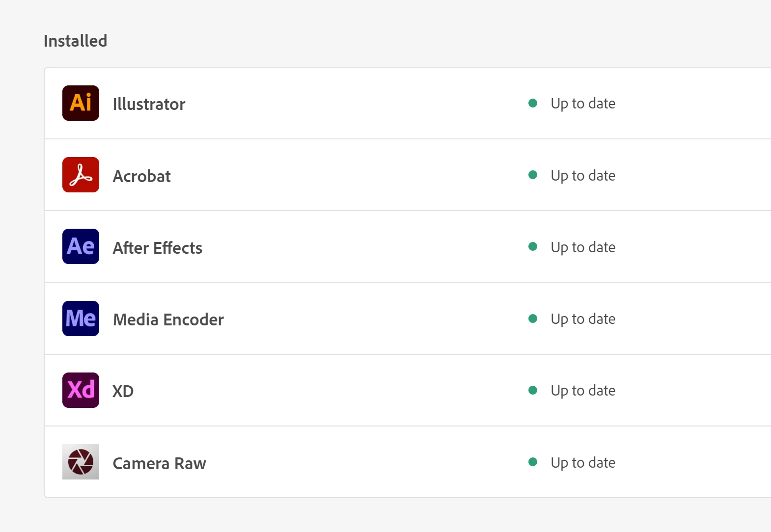Viewport: 771px width, 532px height.
Task: Click the green status dot for After Effects
Action: click(533, 246)
